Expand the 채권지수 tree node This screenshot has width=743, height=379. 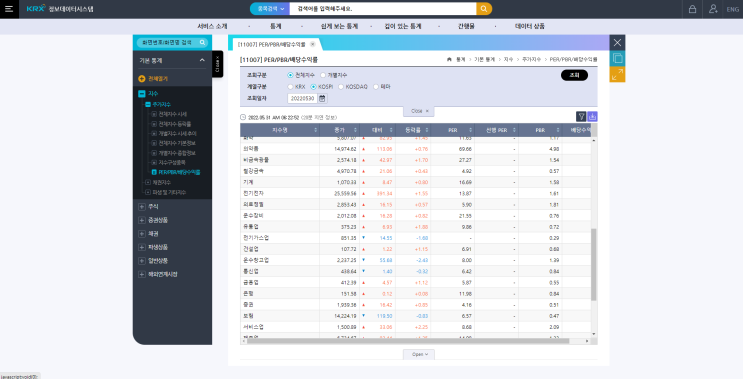(x=148, y=182)
